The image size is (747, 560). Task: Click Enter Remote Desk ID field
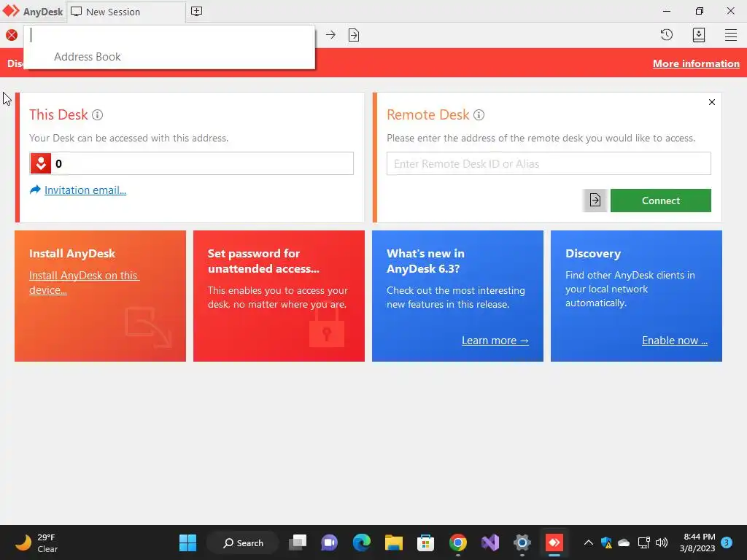(x=549, y=163)
